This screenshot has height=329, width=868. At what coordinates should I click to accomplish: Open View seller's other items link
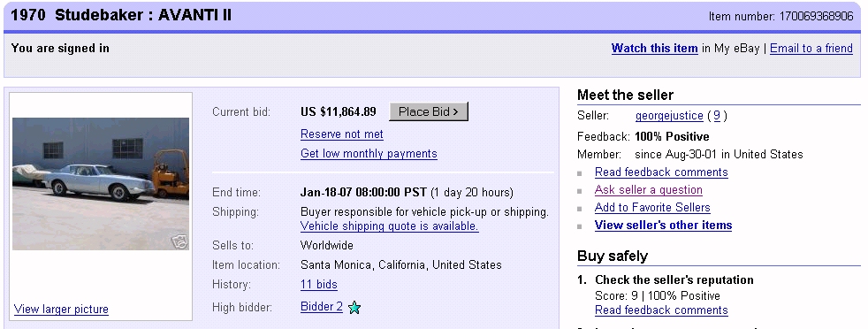(663, 226)
